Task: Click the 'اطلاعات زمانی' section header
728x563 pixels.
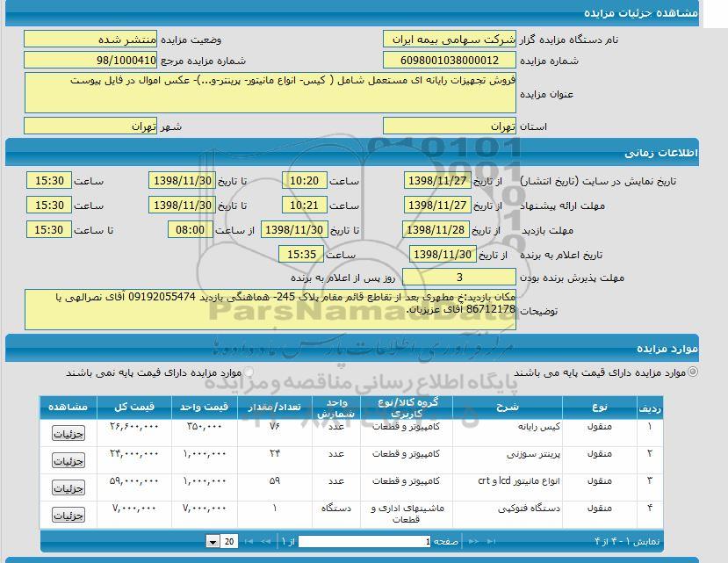Action: (352, 152)
